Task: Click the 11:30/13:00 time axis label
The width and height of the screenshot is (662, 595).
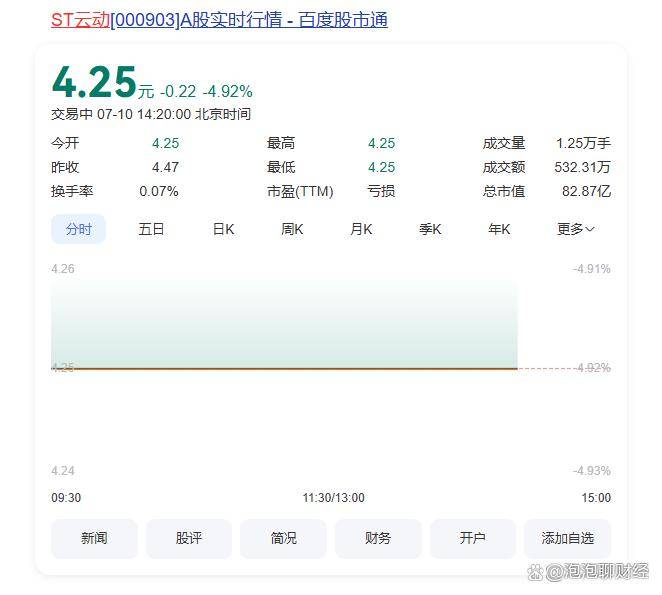Action: pyautogui.click(x=334, y=497)
